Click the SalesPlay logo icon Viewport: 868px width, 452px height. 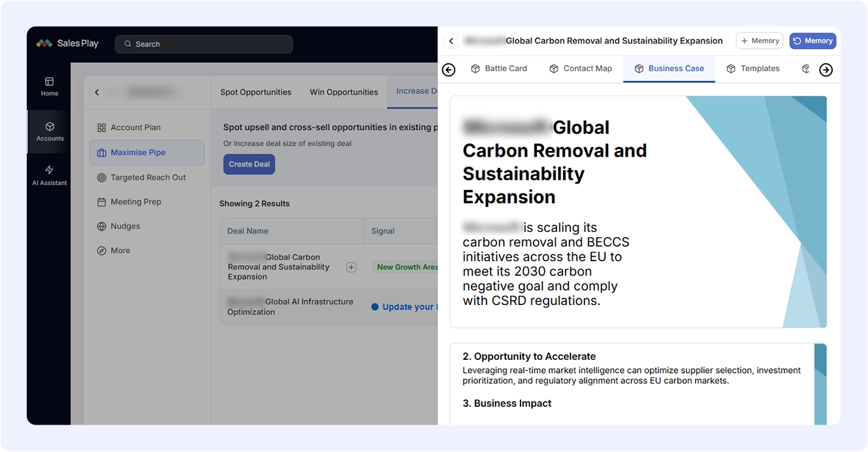(x=44, y=44)
